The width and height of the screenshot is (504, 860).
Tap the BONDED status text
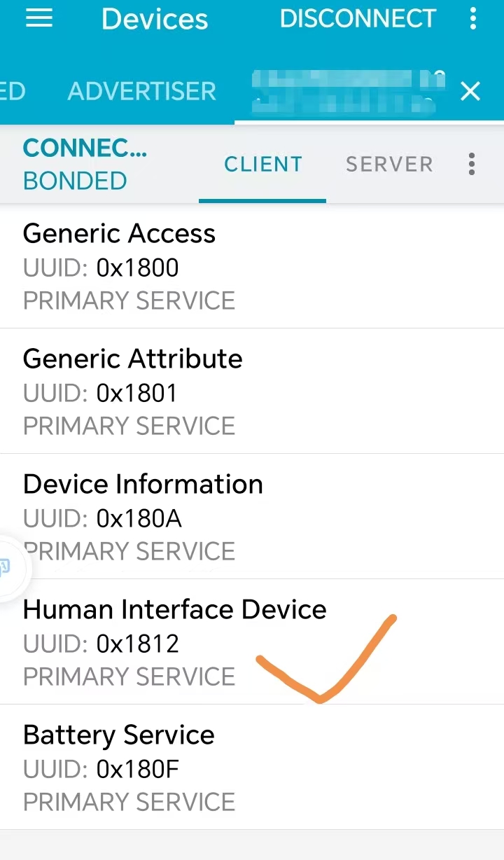75,181
